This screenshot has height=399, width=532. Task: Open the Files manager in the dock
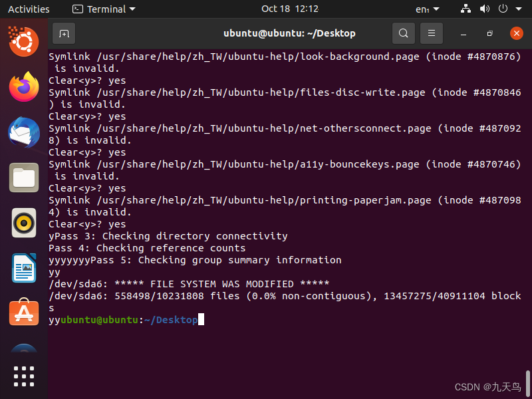click(x=24, y=178)
